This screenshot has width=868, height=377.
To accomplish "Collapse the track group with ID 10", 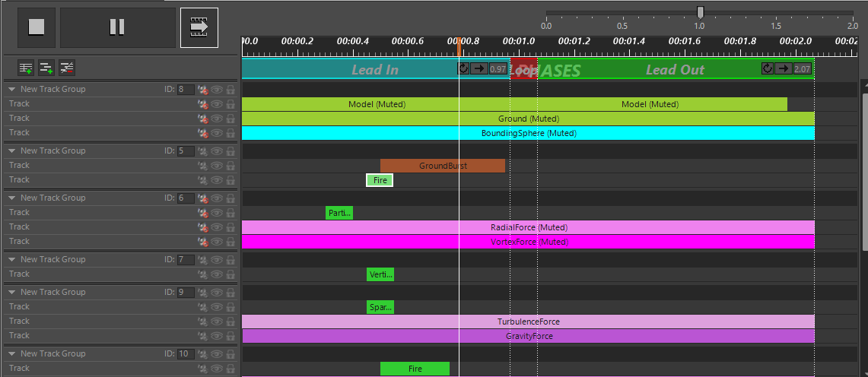I will [x=12, y=353].
